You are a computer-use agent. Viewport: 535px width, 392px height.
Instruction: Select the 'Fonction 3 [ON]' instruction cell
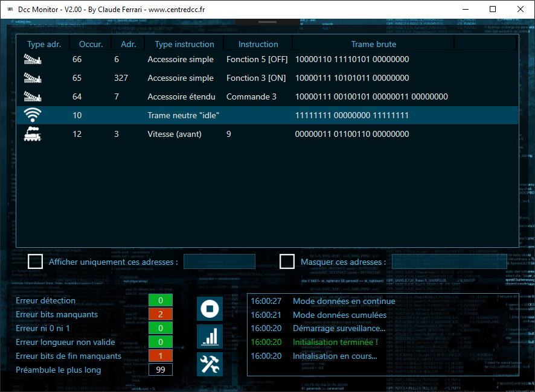click(x=256, y=78)
